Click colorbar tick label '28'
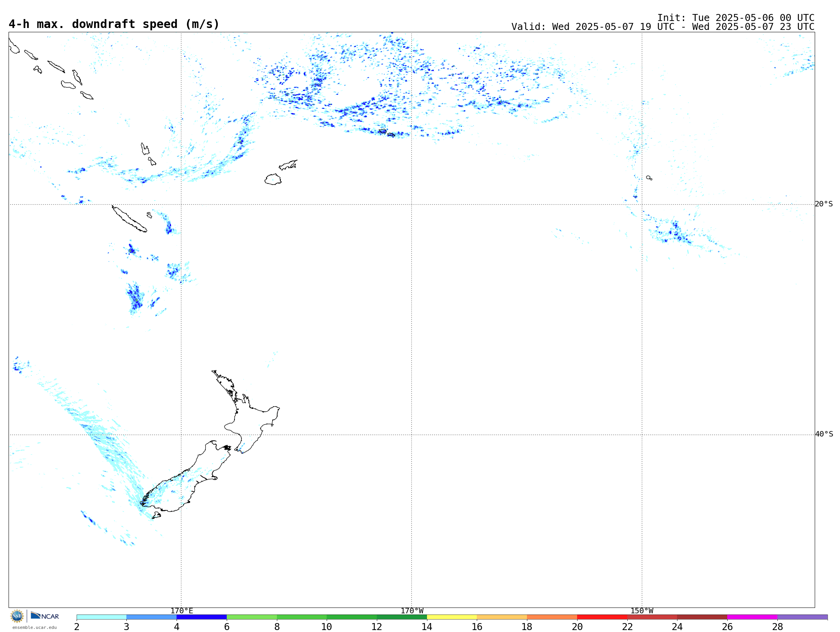Screen dimensions: 840x632 coord(777,627)
